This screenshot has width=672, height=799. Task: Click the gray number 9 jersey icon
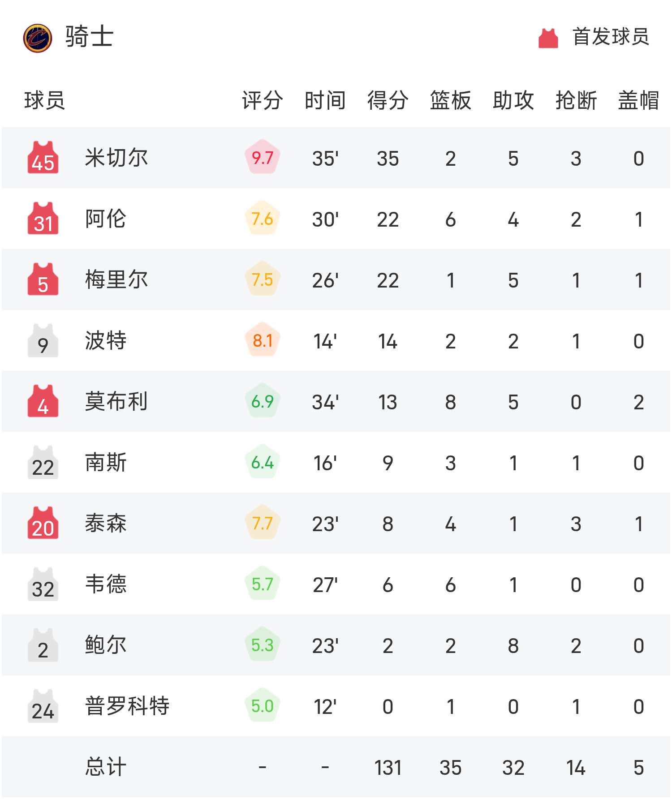[x=43, y=341]
